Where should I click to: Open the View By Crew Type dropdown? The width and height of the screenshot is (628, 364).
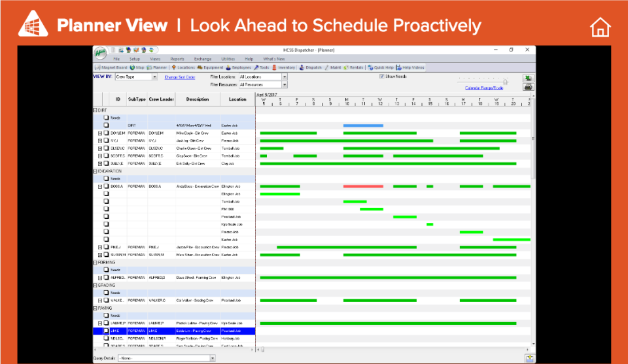pyautogui.click(x=136, y=77)
